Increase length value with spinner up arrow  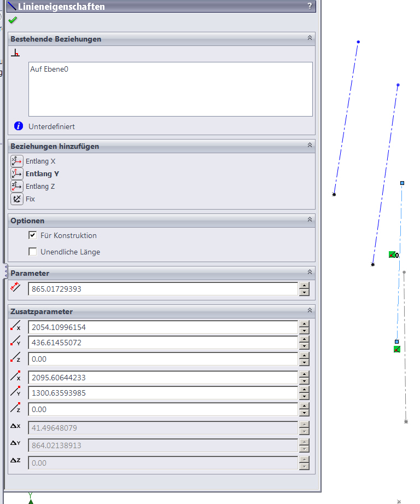[304, 286]
